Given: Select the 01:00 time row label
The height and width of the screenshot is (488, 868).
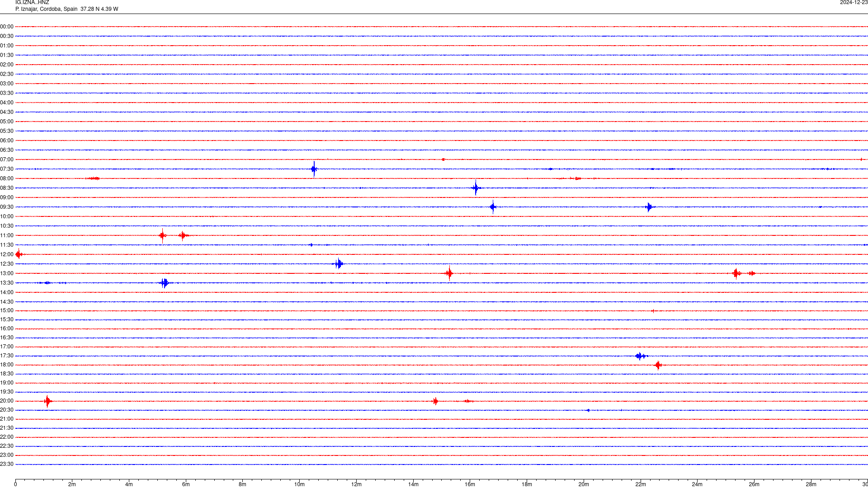Looking at the screenshot, I should coord(7,46).
